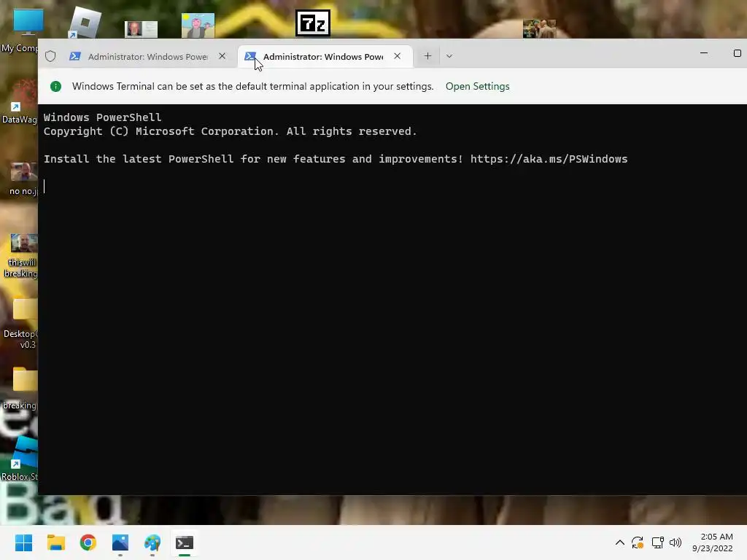Viewport: 747px width, 560px height.
Task: Click the PowerShell icon on the first tab
Action: (x=75, y=56)
